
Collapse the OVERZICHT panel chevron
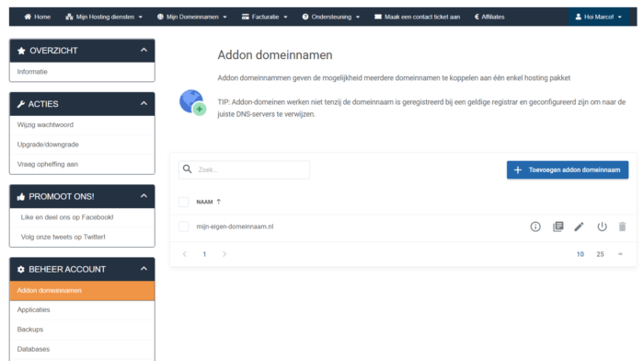pos(144,50)
